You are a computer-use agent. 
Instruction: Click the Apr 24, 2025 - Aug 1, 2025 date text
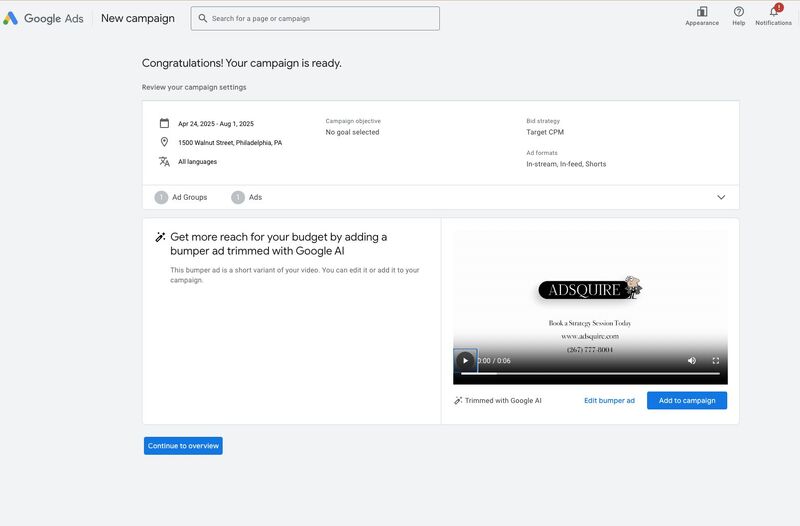(216, 123)
